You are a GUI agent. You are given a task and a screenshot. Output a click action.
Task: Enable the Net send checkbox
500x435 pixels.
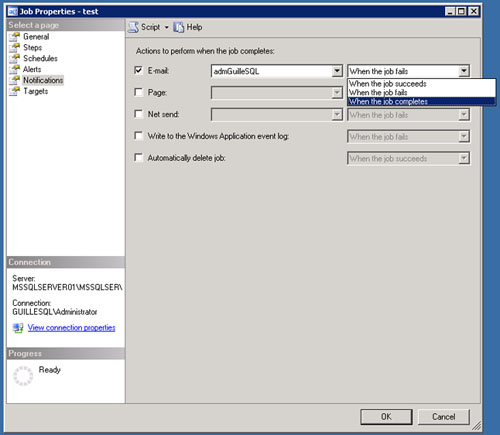coord(138,114)
